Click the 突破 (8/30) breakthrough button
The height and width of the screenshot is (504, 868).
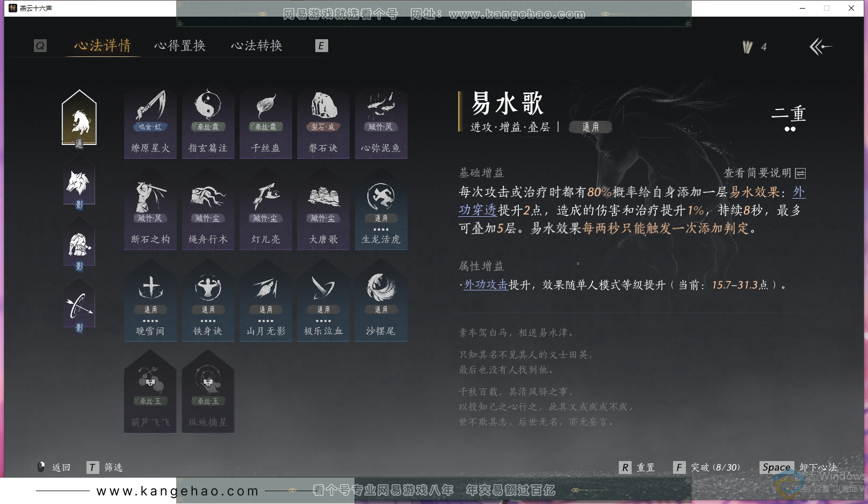[x=707, y=468]
